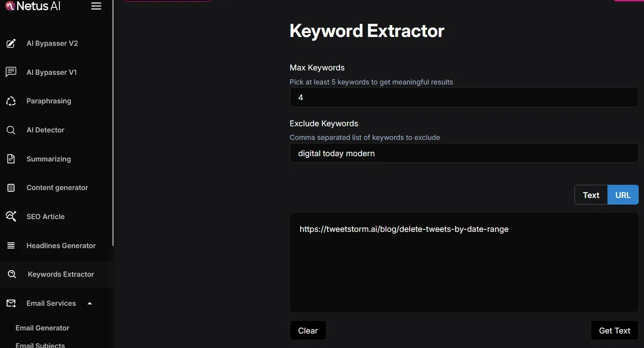Image resolution: width=644 pixels, height=348 pixels.
Task: Click the Keyword Extractor heading
Action: click(367, 31)
